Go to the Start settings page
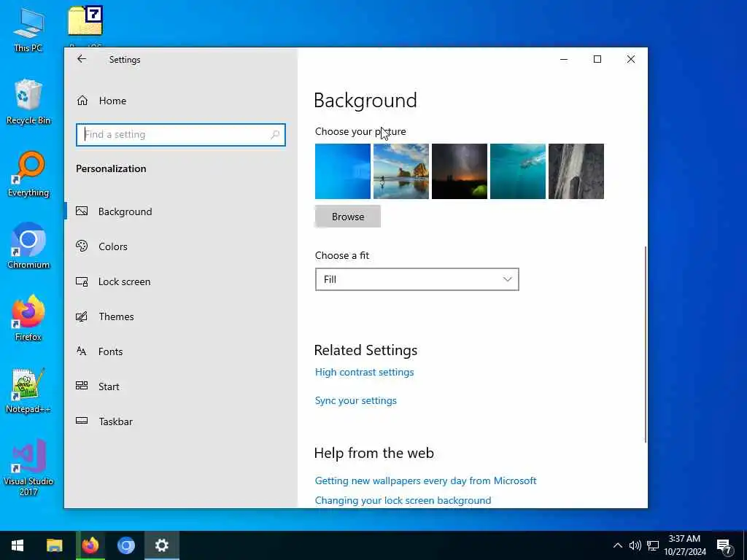 [180, 386]
